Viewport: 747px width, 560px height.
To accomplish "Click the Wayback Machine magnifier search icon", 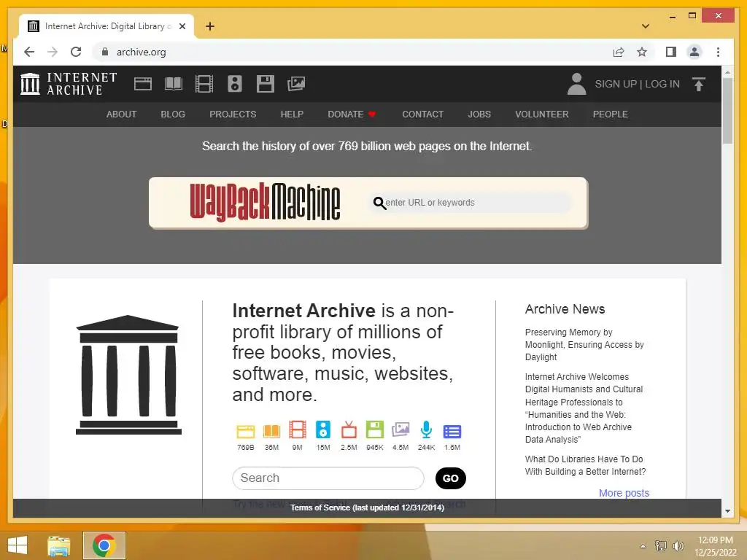I will tap(379, 203).
